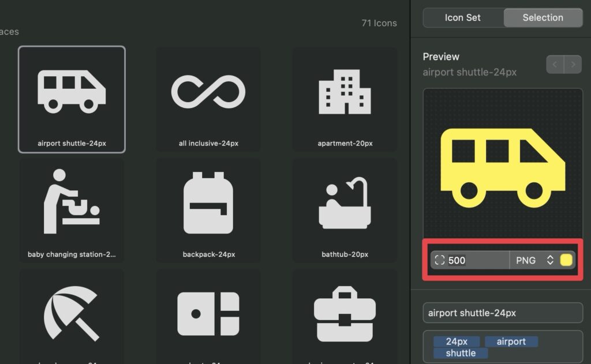
Task: Select the bento-style layout icon in the grid
Action: (208, 317)
